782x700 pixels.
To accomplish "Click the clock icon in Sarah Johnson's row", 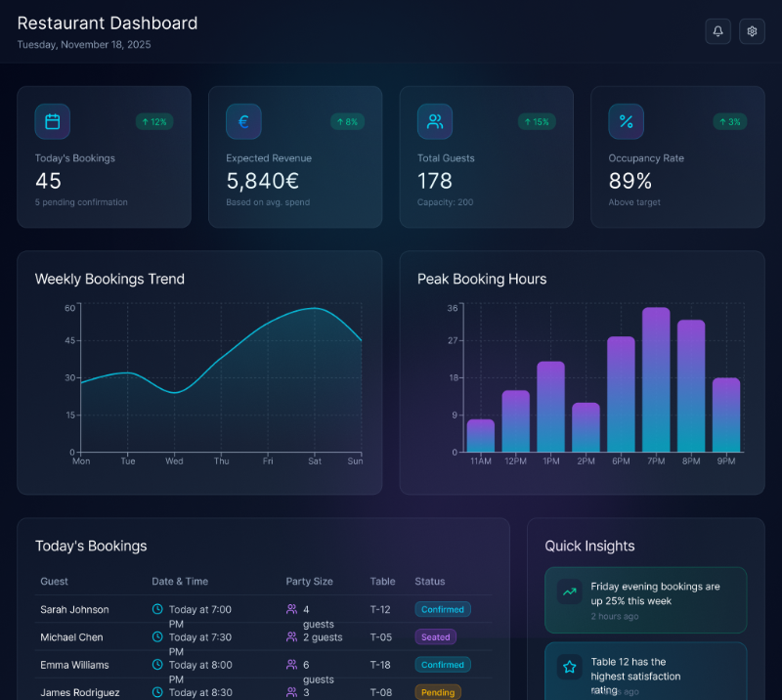I will coord(157,609).
